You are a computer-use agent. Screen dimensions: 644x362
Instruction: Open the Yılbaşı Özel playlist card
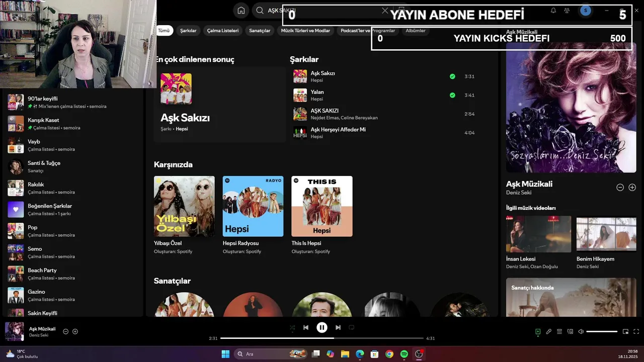click(x=184, y=215)
